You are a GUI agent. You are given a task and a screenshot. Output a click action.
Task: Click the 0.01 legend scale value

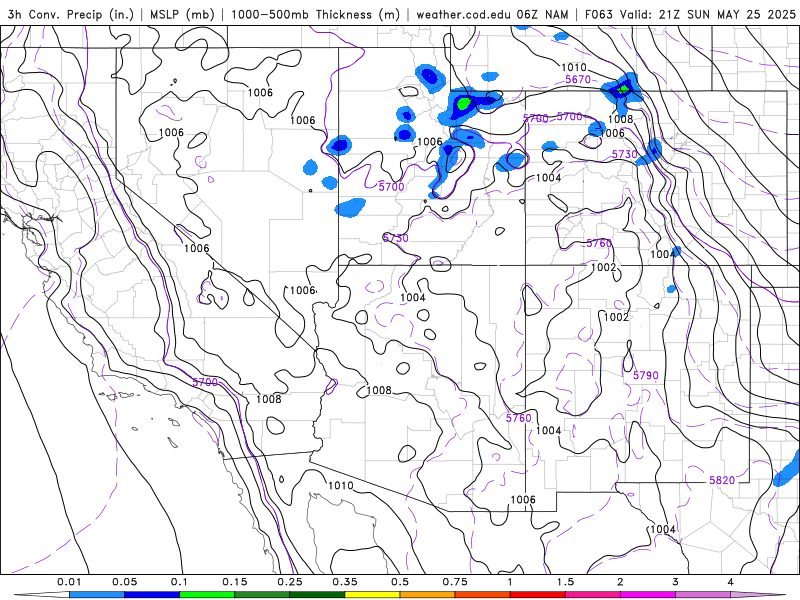[x=69, y=582]
